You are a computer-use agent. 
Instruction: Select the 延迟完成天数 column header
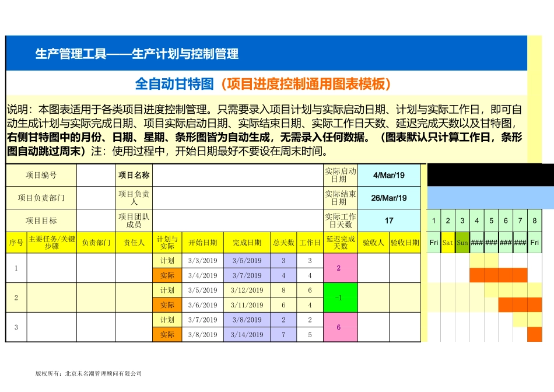pyautogui.click(x=341, y=243)
